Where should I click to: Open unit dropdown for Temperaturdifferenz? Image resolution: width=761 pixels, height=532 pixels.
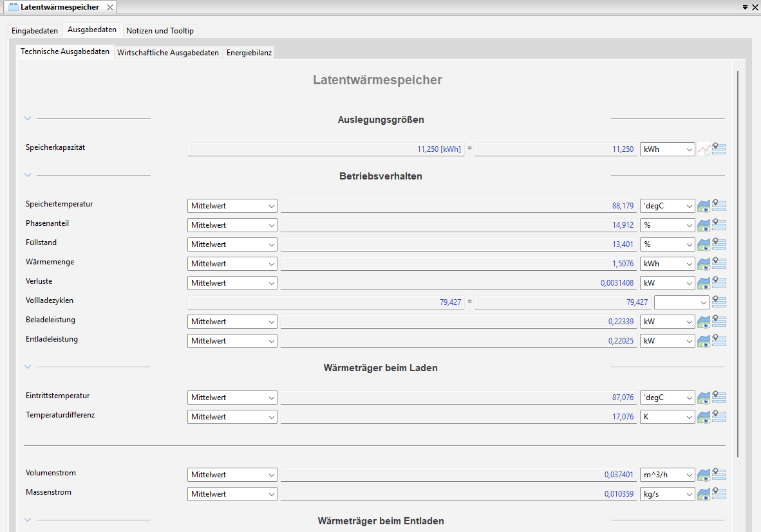[x=667, y=417]
